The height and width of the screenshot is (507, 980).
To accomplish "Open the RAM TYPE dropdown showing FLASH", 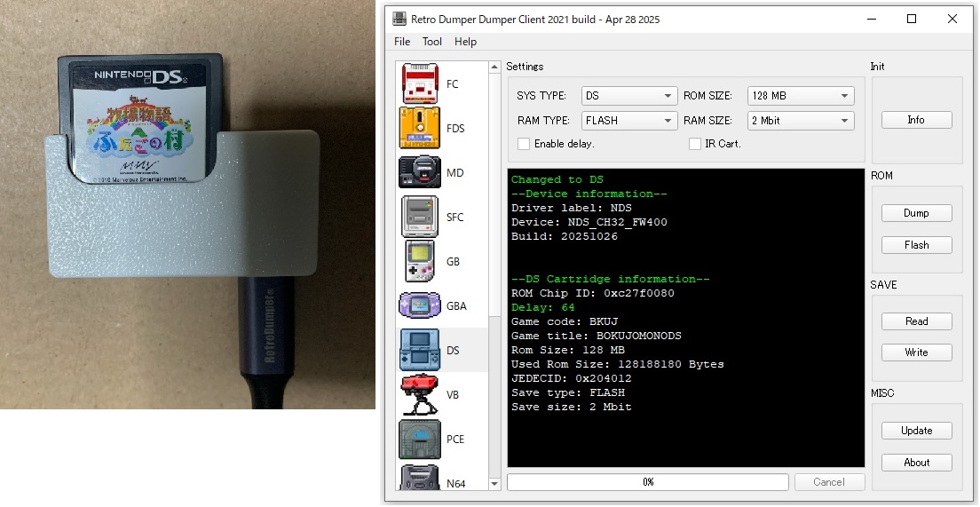I will tap(628, 120).
